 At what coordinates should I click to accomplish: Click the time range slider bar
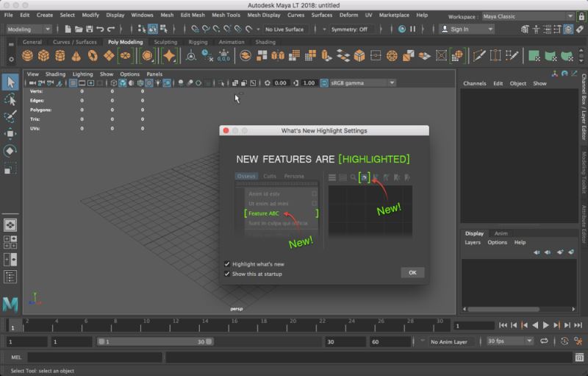pos(155,341)
